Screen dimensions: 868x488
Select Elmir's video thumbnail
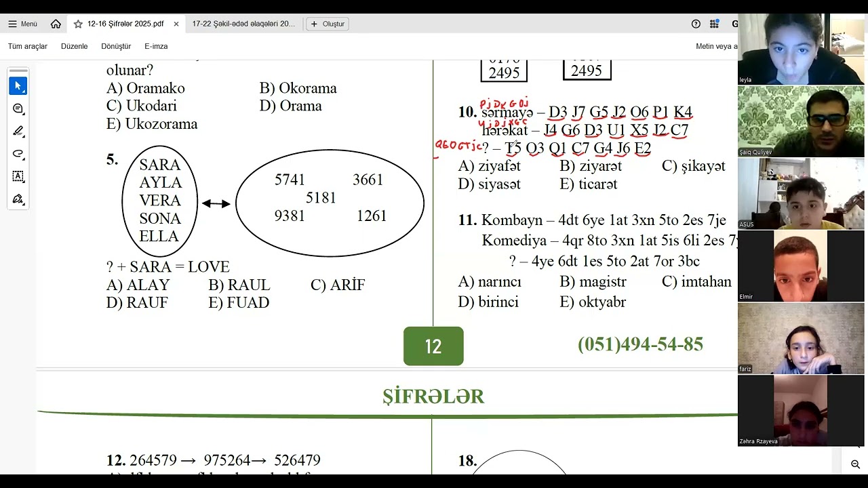click(x=801, y=266)
